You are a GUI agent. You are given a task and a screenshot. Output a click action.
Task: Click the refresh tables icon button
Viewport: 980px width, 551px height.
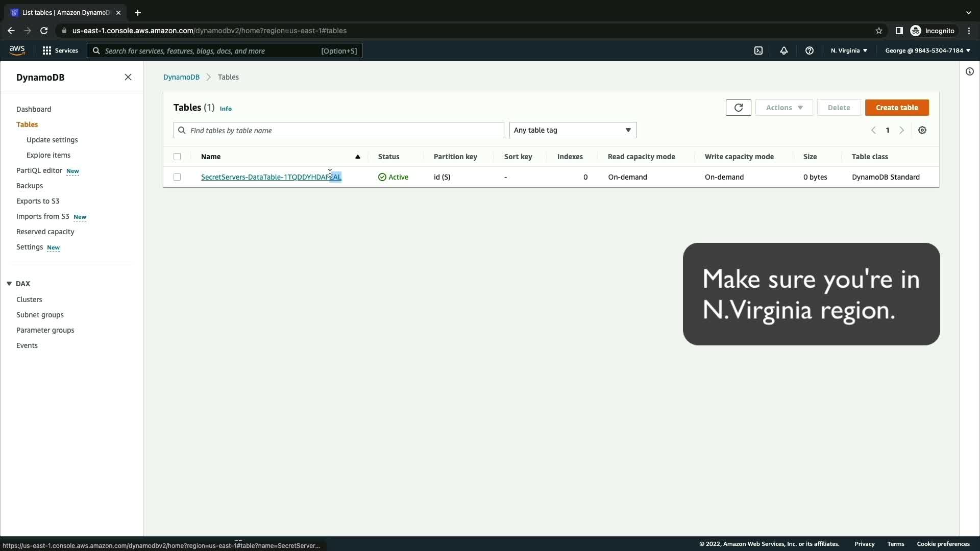[x=738, y=108]
